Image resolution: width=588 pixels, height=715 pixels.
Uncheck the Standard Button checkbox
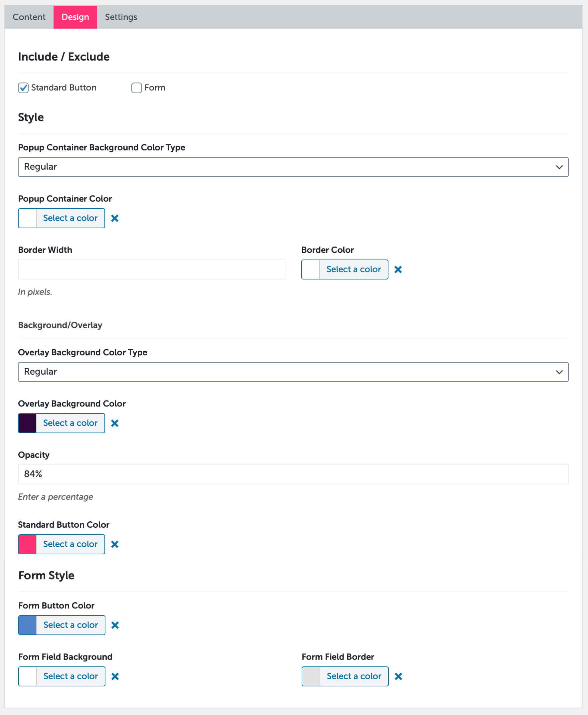click(23, 88)
